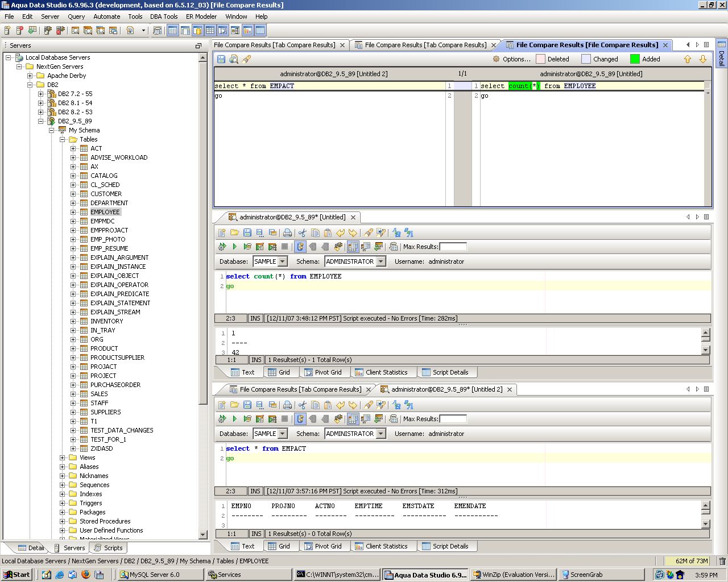Image resolution: width=728 pixels, height=582 pixels.
Task: Click Paste icon in upper query editor toolbar
Action: coord(328,232)
